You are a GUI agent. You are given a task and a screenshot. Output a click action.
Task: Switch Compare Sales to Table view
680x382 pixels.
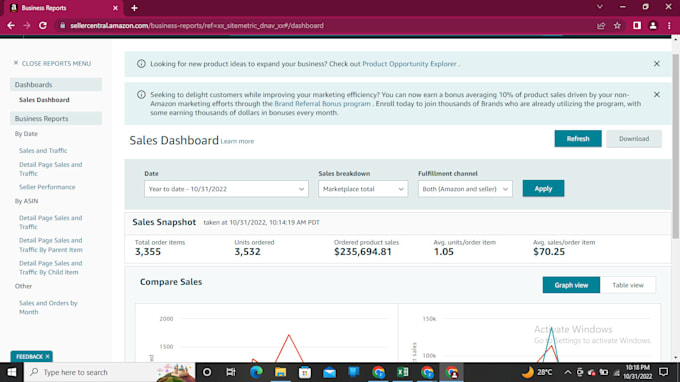click(628, 285)
